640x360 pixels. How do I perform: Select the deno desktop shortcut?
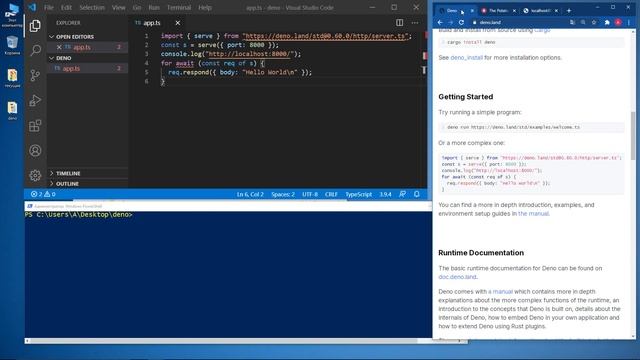12,111
